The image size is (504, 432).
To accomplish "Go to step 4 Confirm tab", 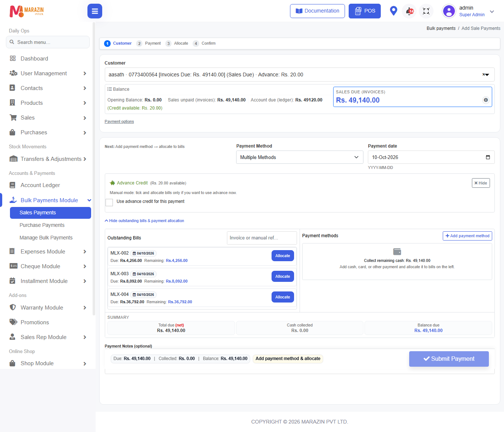I will pos(204,44).
